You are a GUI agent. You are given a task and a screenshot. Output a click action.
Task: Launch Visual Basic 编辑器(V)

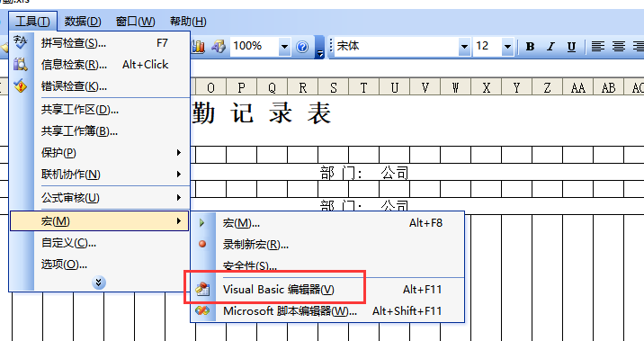click(327, 290)
